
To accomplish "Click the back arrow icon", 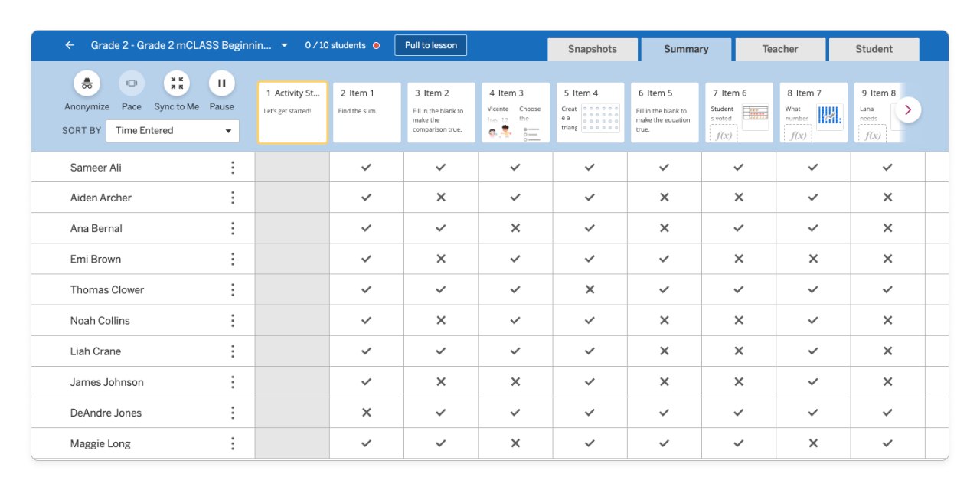I will [x=70, y=45].
